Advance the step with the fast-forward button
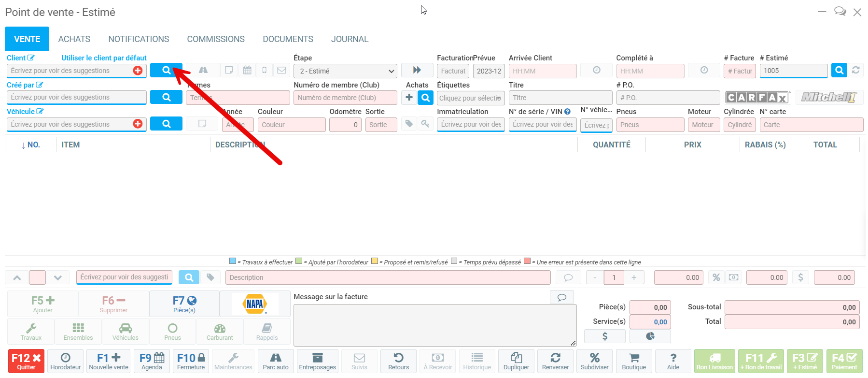This screenshot has height=378, width=868. click(417, 71)
